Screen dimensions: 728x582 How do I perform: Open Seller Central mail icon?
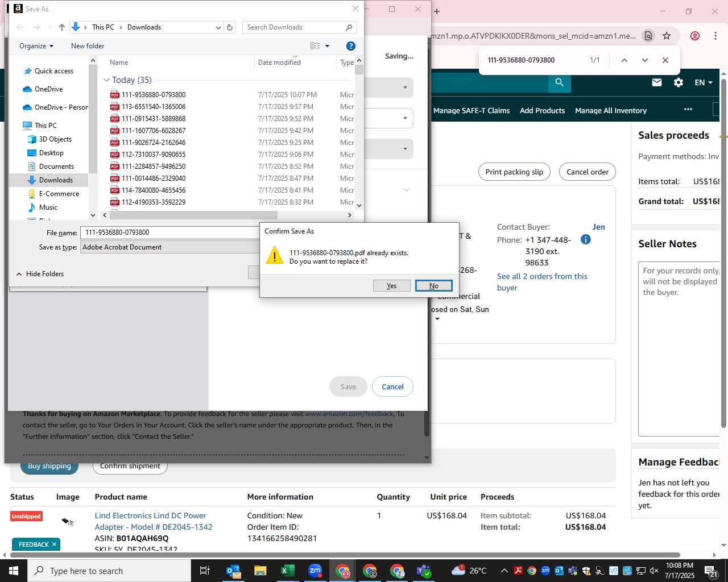657,82
